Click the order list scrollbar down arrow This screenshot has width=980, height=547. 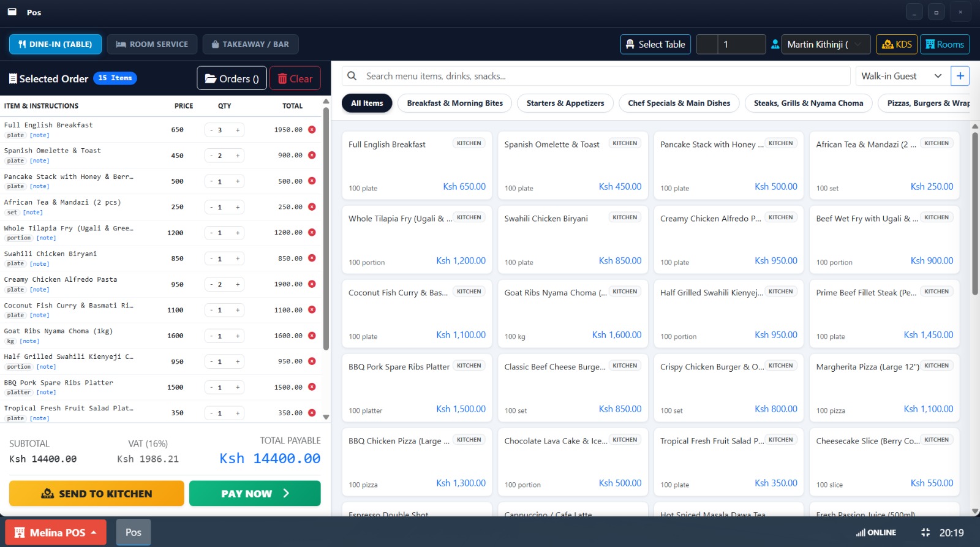tap(326, 417)
